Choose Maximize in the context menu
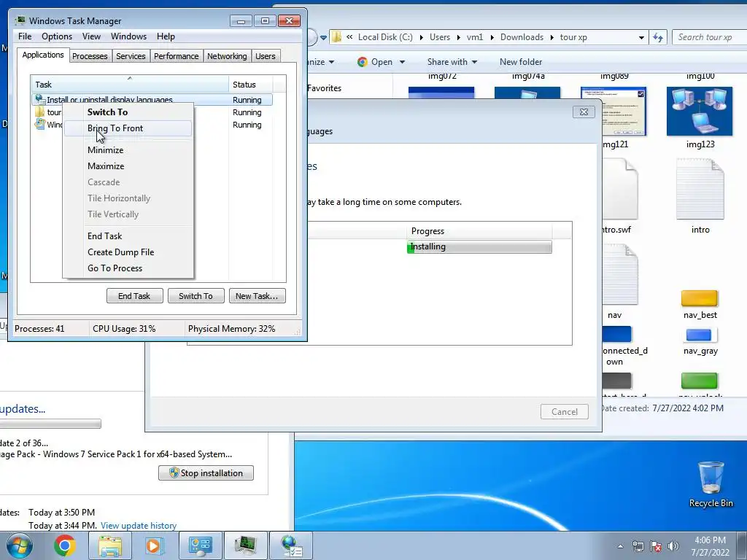The width and height of the screenshot is (747, 560). point(128,166)
